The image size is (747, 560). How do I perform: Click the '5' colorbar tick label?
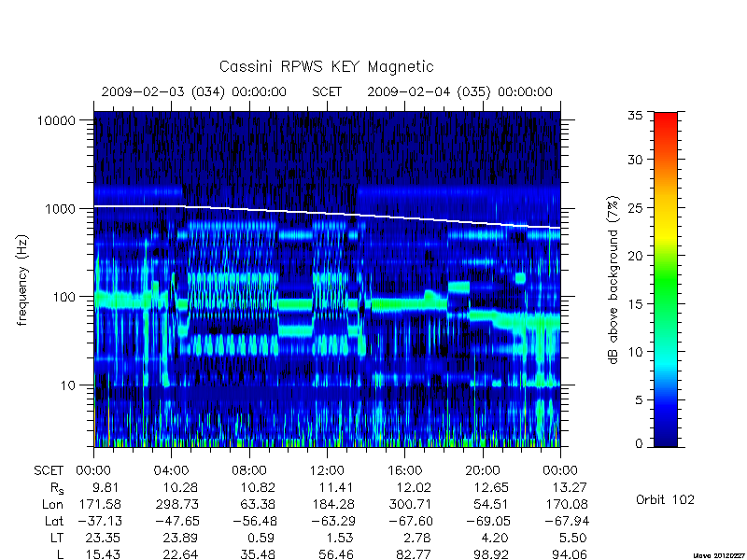[639, 399]
